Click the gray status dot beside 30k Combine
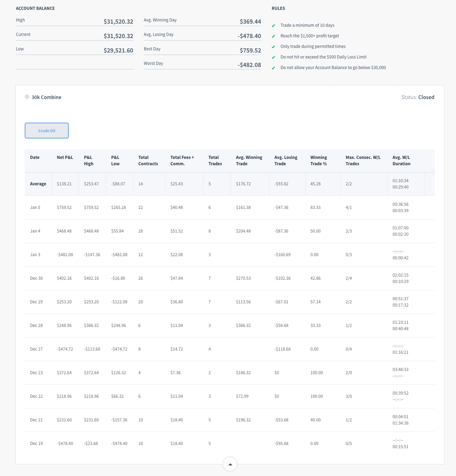The image size is (456, 476). click(x=27, y=97)
